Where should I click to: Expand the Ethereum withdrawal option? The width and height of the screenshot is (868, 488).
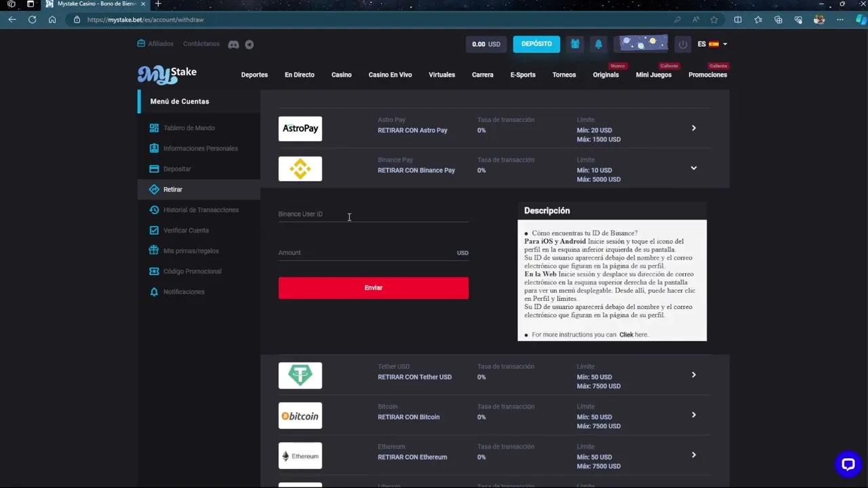click(693, 455)
